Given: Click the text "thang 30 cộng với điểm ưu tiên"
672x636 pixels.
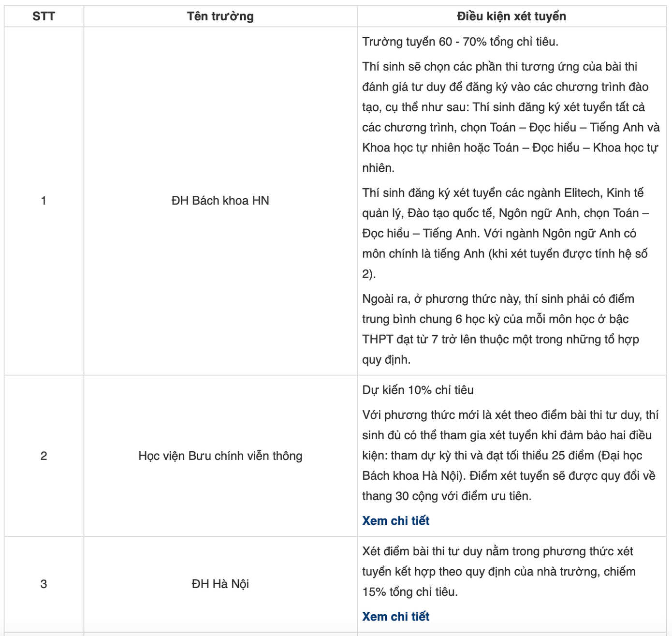Looking at the screenshot, I should (x=446, y=496).
